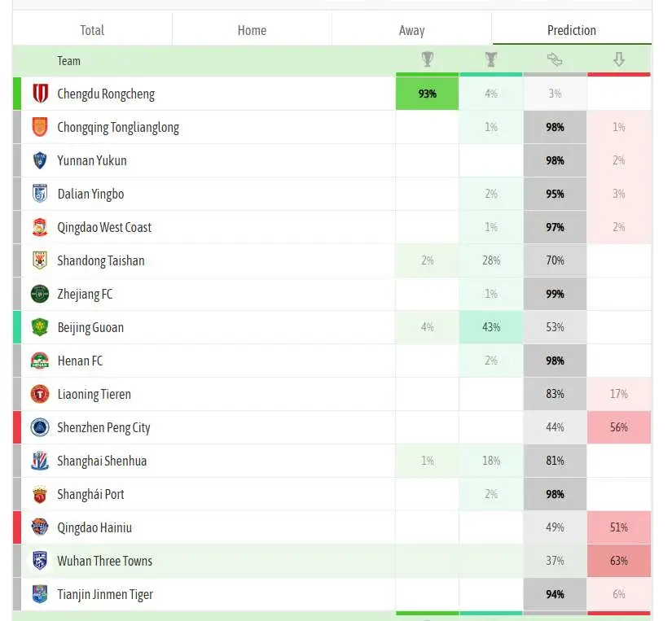Click the Liaoning Tieren red logo
Image resolution: width=672 pixels, height=621 pixels.
[40, 394]
